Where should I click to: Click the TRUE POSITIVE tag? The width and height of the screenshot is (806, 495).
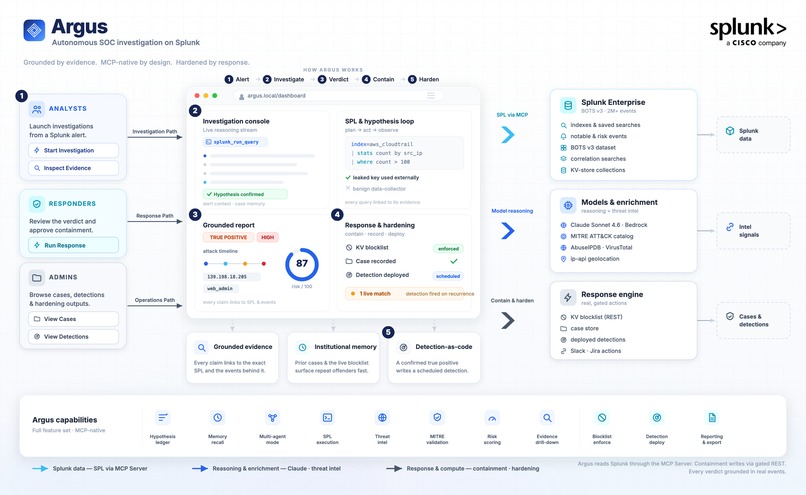[x=228, y=237]
